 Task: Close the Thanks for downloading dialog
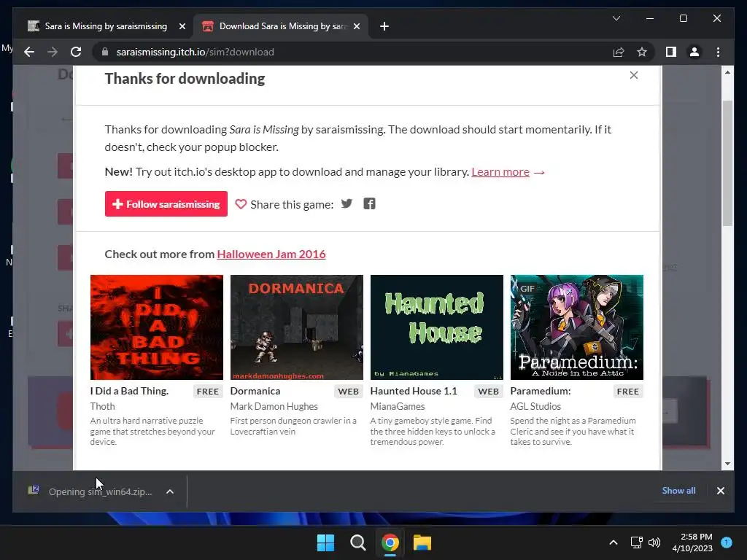coord(634,75)
